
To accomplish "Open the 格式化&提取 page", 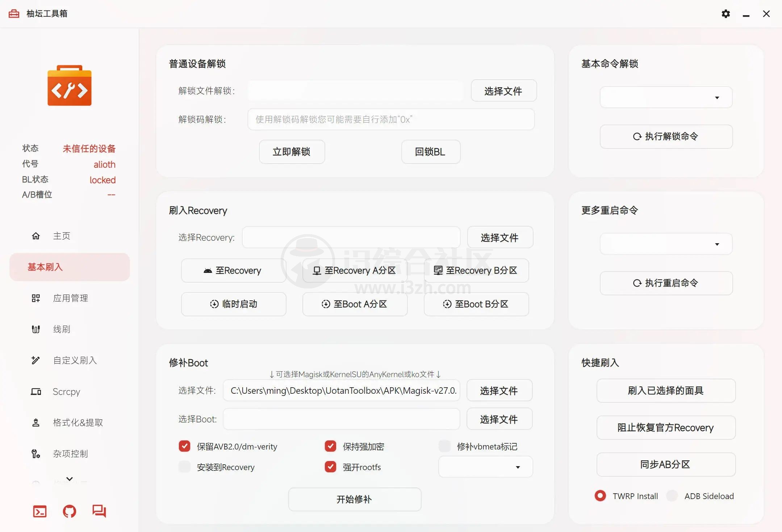I will (70, 423).
